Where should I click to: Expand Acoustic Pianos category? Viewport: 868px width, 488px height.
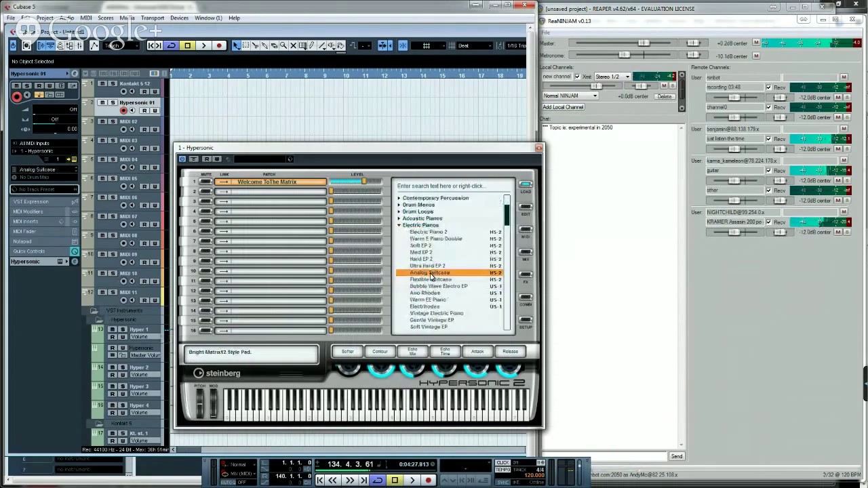(x=399, y=218)
